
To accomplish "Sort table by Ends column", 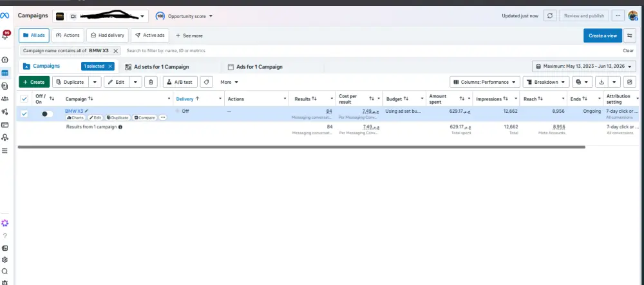I will 585,99.
